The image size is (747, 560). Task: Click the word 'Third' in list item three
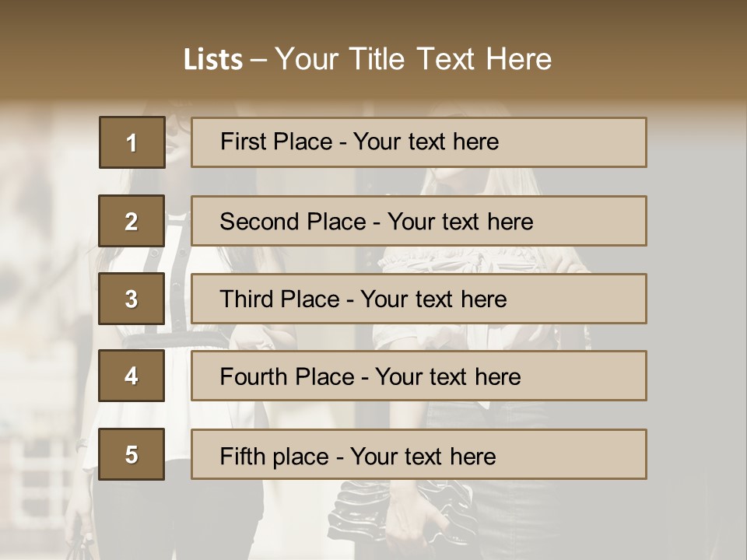[247, 299]
